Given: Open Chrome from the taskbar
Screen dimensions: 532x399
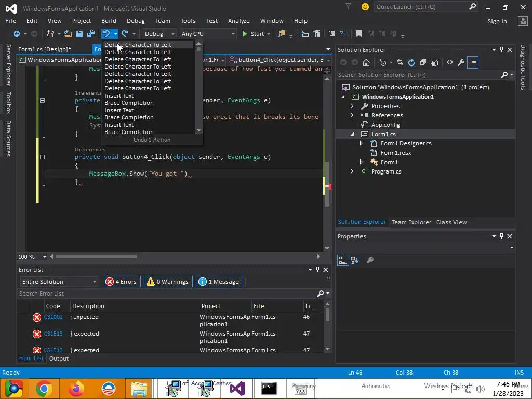Looking at the screenshot, I should (44, 389).
